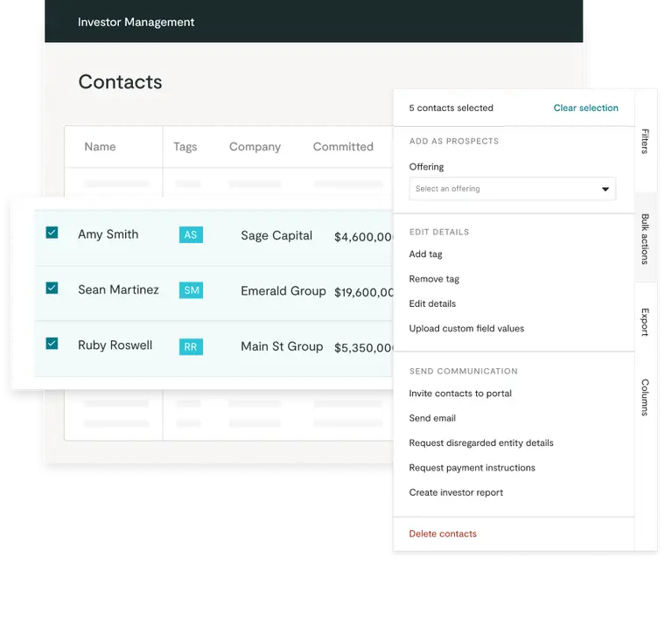Open the Bulk actions side tab
The height and width of the screenshot is (634, 672).
point(646,239)
